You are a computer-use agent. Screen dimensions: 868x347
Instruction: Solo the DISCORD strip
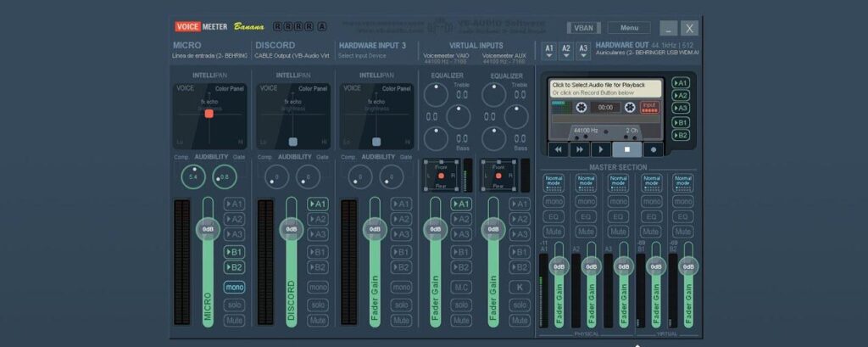click(318, 305)
